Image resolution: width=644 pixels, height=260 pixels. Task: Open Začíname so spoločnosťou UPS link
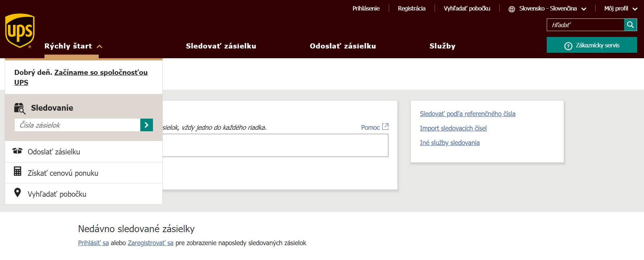81,77
